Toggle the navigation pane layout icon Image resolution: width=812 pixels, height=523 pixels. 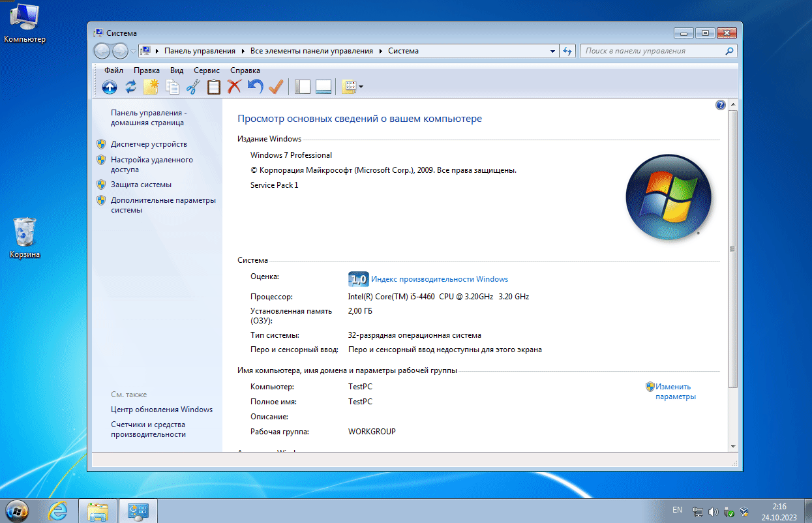click(303, 87)
